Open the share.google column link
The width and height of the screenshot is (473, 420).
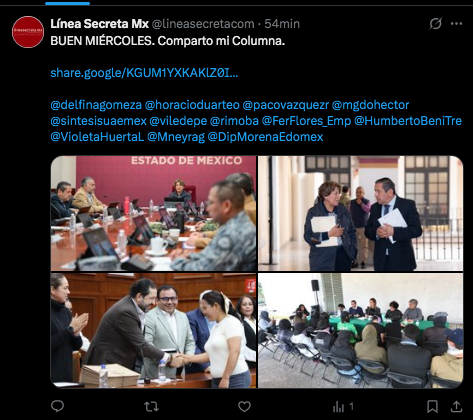[144, 73]
